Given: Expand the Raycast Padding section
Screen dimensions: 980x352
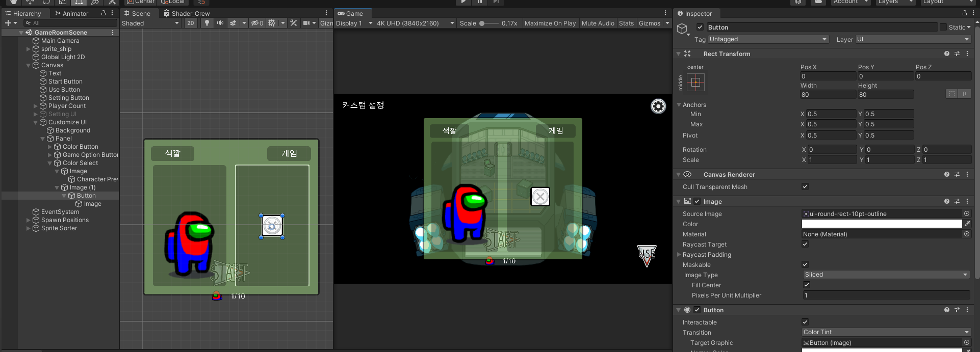Looking at the screenshot, I should (679, 254).
